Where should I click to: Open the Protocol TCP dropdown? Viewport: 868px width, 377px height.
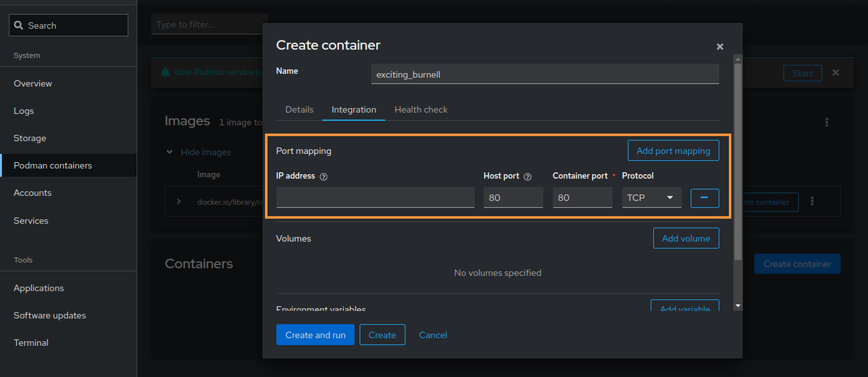(652, 197)
